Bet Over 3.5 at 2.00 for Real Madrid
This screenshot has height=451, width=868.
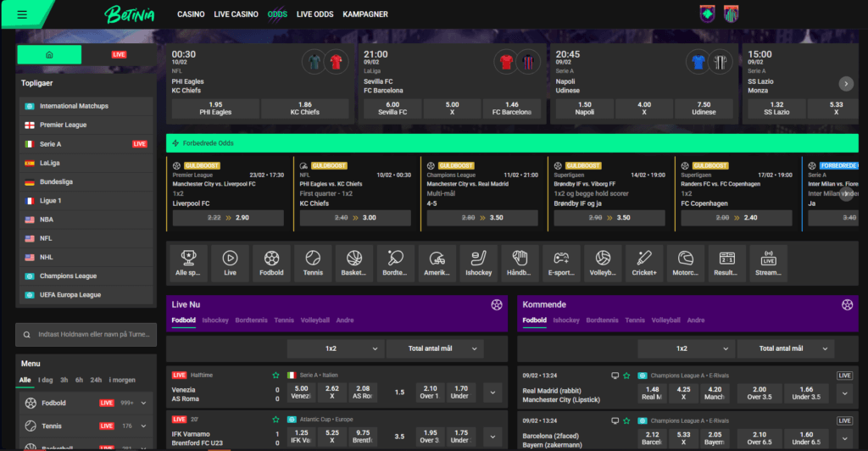click(759, 393)
